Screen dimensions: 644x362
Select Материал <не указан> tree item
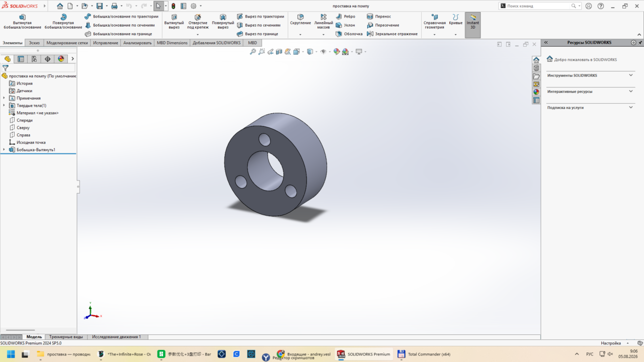[x=37, y=113]
